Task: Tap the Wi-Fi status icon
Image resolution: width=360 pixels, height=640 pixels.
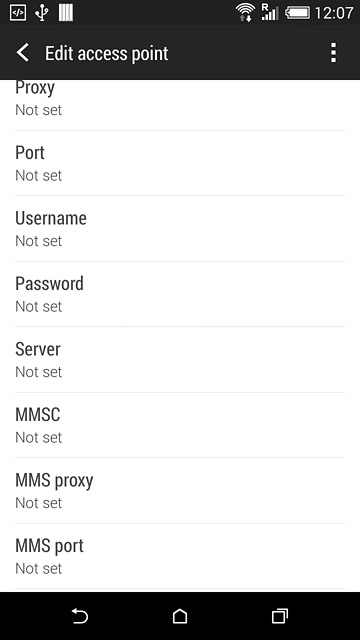Action: [x=245, y=13]
